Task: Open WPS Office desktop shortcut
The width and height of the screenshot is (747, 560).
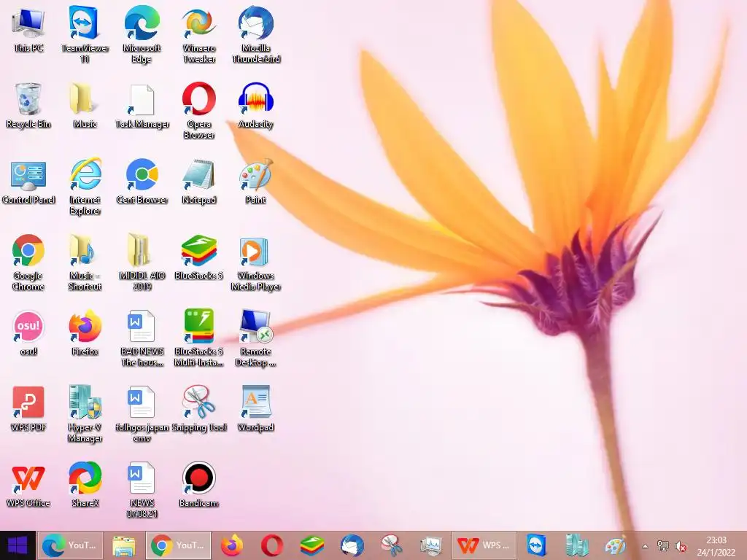Action: pyautogui.click(x=28, y=485)
